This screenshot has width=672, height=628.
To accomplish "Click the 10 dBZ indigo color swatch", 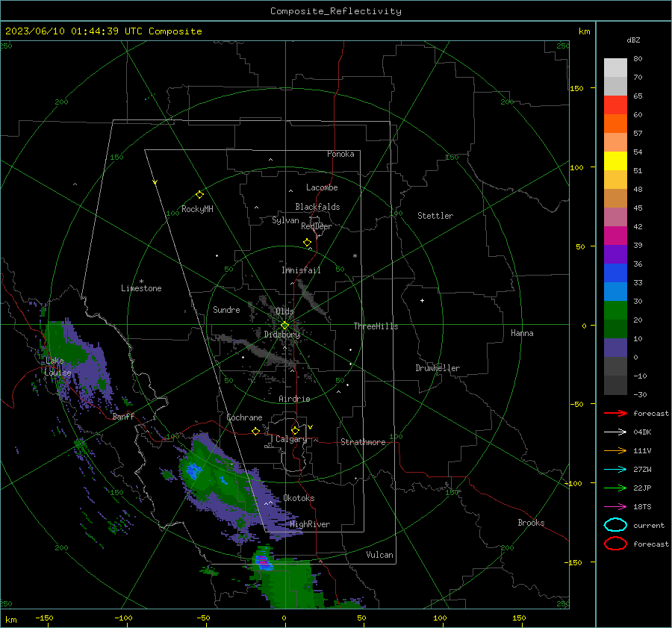I will (x=615, y=348).
